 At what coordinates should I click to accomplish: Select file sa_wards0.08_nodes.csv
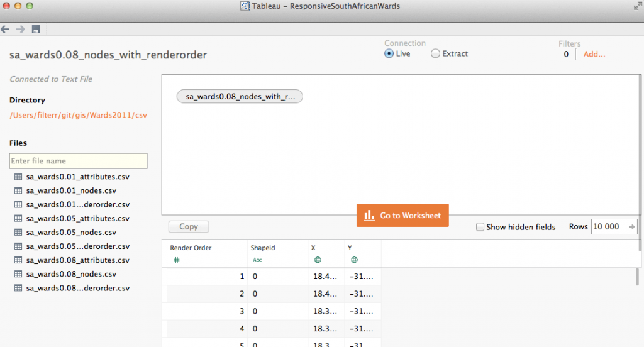(71, 274)
